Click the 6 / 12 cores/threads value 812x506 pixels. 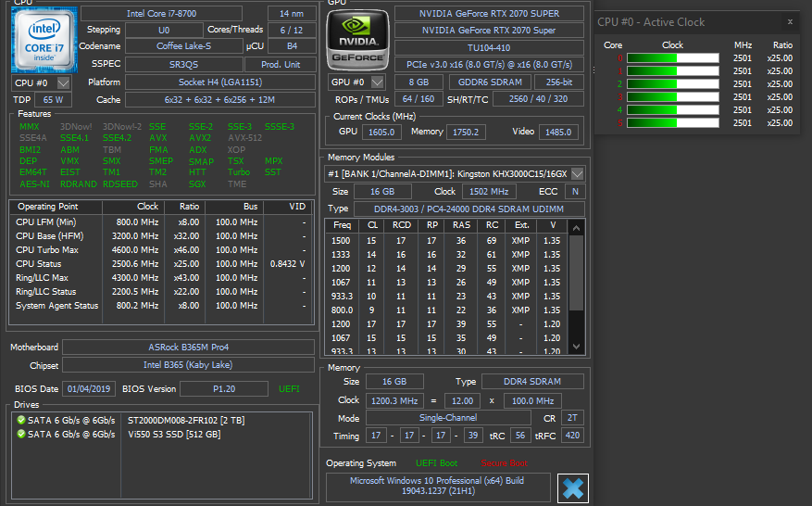coord(292,30)
